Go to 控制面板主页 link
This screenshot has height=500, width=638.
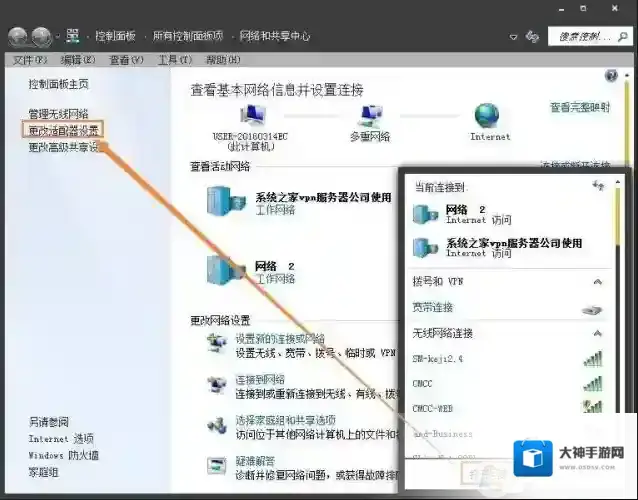[x=58, y=84]
